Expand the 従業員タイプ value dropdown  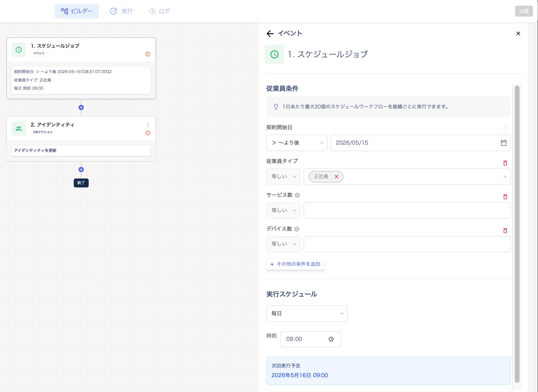click(505, 177)
